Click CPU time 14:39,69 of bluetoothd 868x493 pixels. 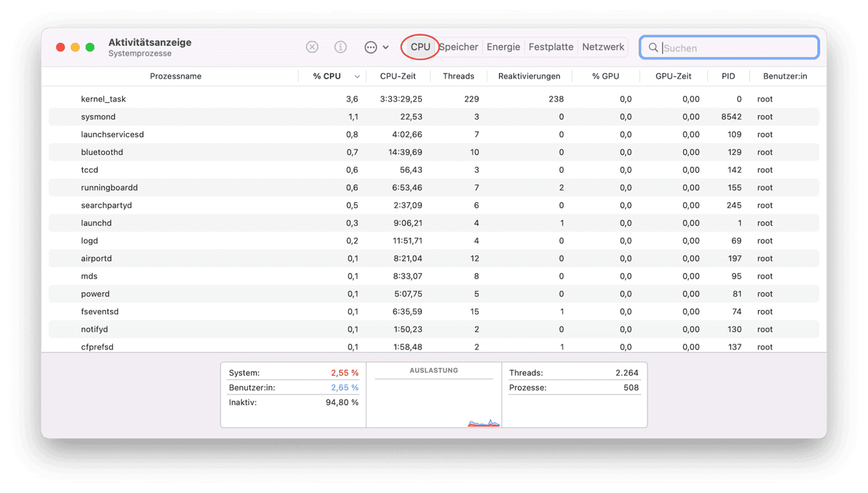[x=405, y=152]
